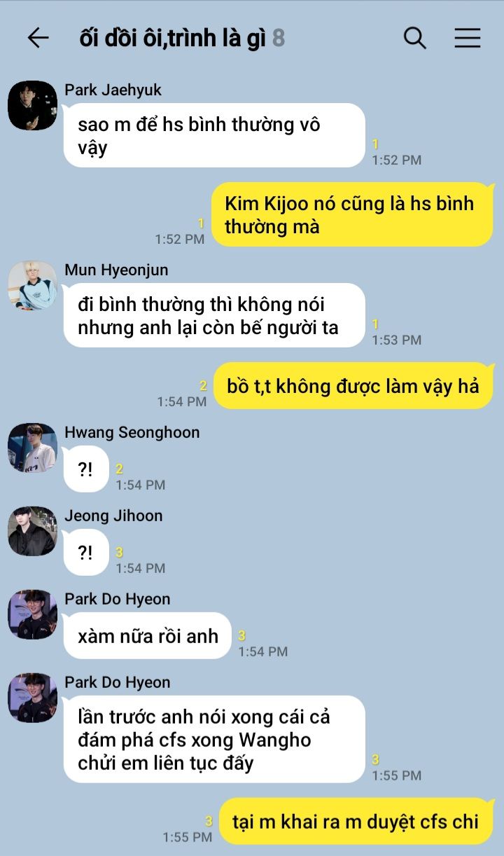The width and height of the screenshot is (504, 856).
Task: Tap Hwang Seonghoon's profile avatar
Action: point(32,448)
